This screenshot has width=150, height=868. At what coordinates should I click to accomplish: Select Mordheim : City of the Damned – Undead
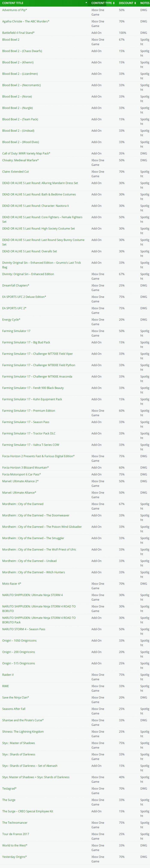(29, 561)
